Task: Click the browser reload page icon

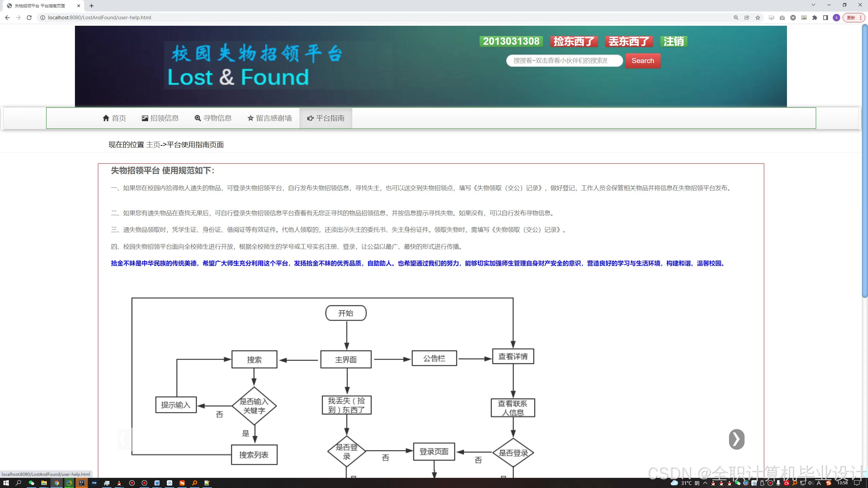Action: [29, 18]
